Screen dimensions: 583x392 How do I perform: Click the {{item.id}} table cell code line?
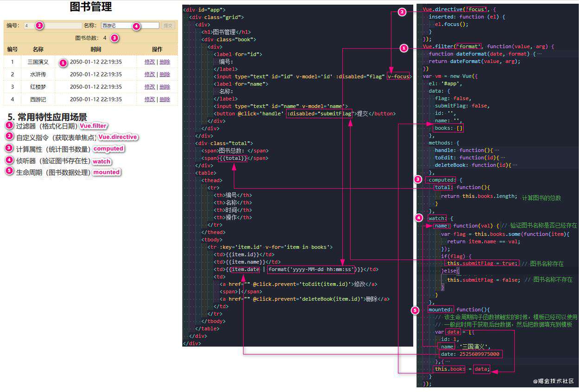(244, 254)
